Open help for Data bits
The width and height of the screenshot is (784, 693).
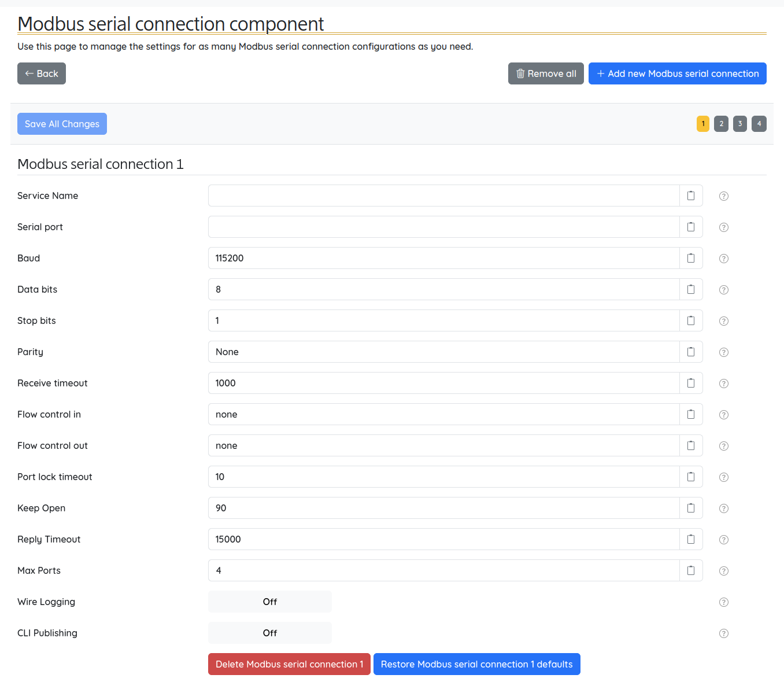point(724,290)
